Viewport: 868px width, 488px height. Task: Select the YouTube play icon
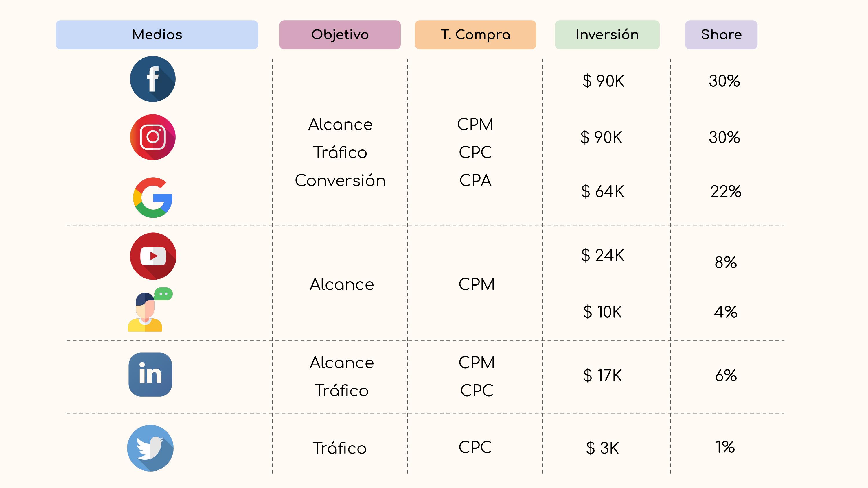pos(153,256)
